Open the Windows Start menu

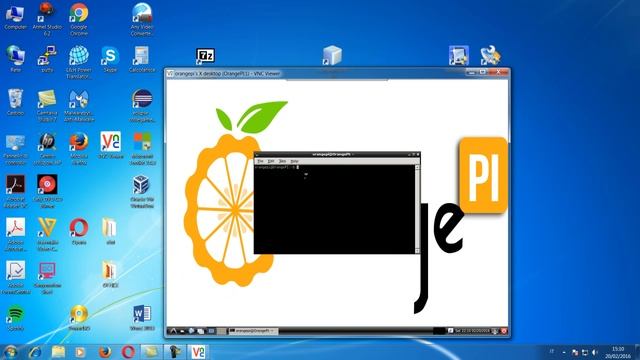point(10,352)
